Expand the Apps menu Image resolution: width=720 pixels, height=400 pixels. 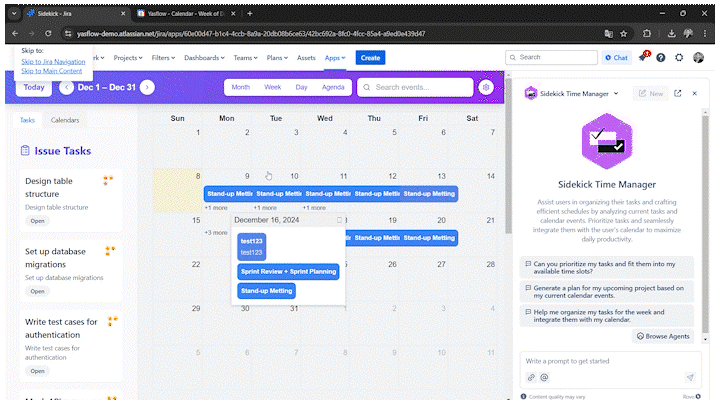pyautogui.click(x=335, y=58)
